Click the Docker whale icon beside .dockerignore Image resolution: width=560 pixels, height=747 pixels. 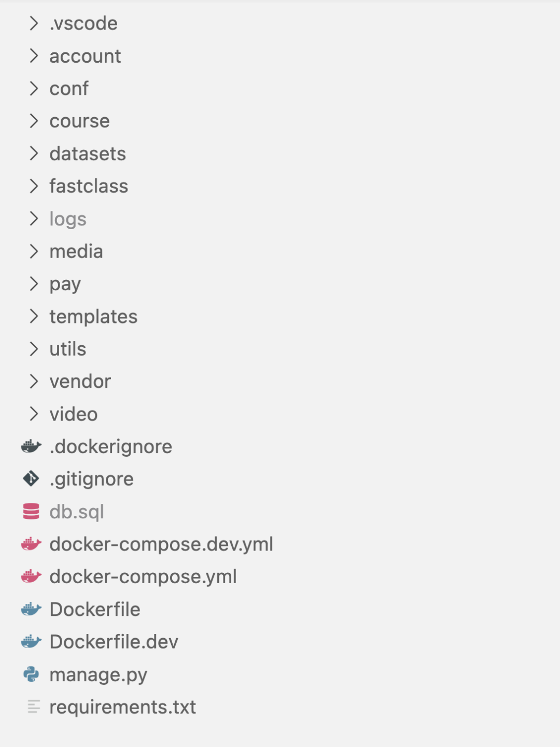pyautogui.click(x=31, y=446)
